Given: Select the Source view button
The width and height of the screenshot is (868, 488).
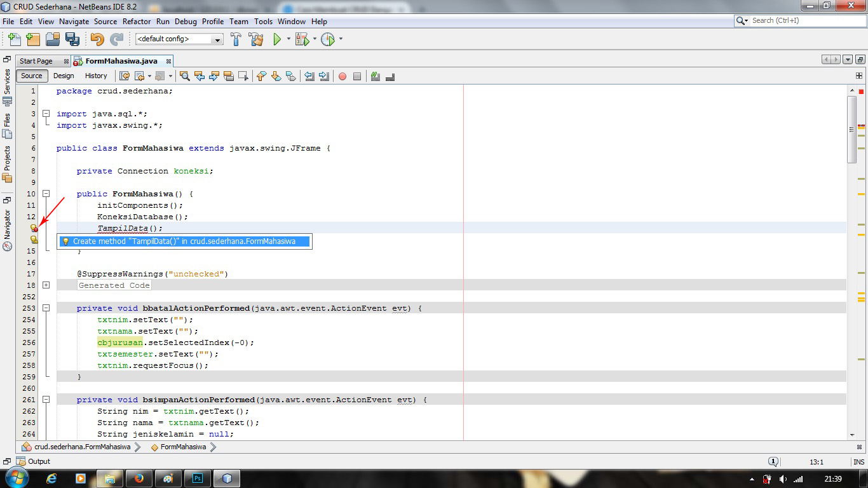Looking at the screenshot, I should tap(32, 76).
